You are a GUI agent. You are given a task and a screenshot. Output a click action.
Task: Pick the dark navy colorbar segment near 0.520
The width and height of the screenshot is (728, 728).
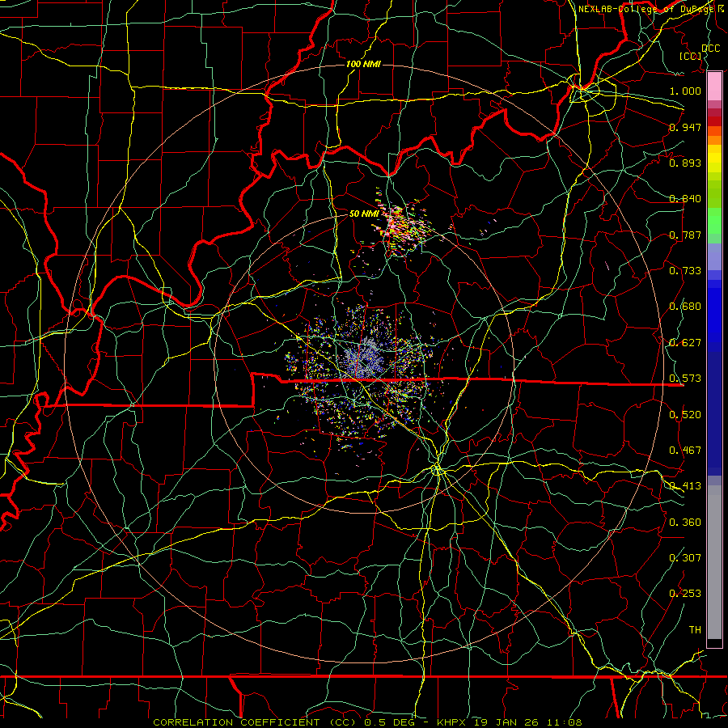pos(714,413)
